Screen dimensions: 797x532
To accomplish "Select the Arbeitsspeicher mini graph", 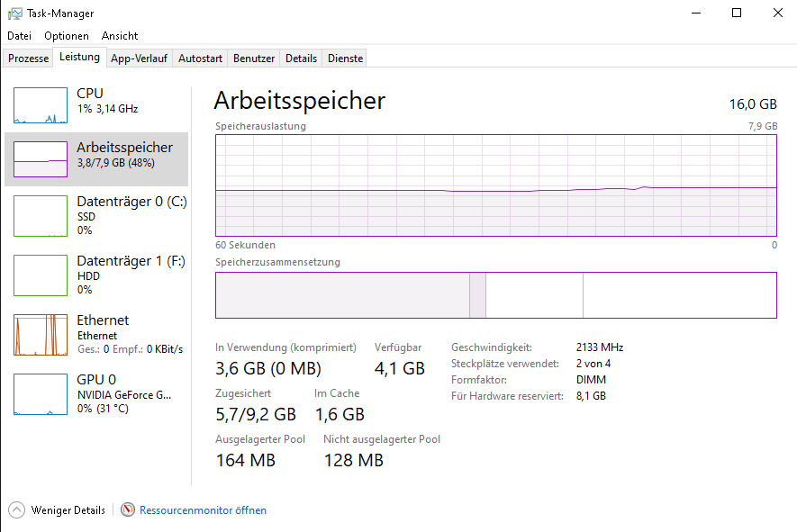I will tap(41, 159).
